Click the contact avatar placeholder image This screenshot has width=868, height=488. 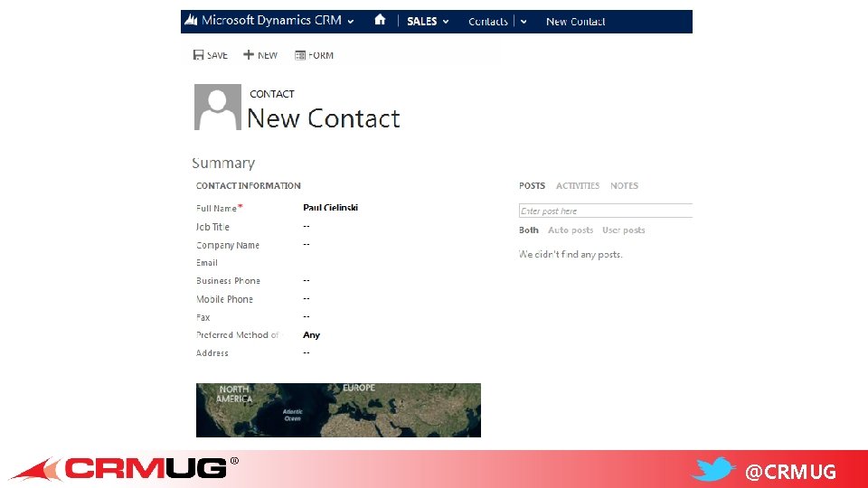pos(218,107)
